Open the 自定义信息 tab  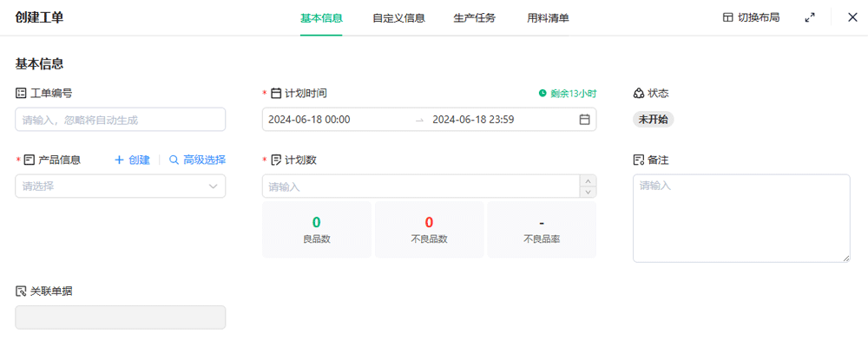tap(398, 17)
